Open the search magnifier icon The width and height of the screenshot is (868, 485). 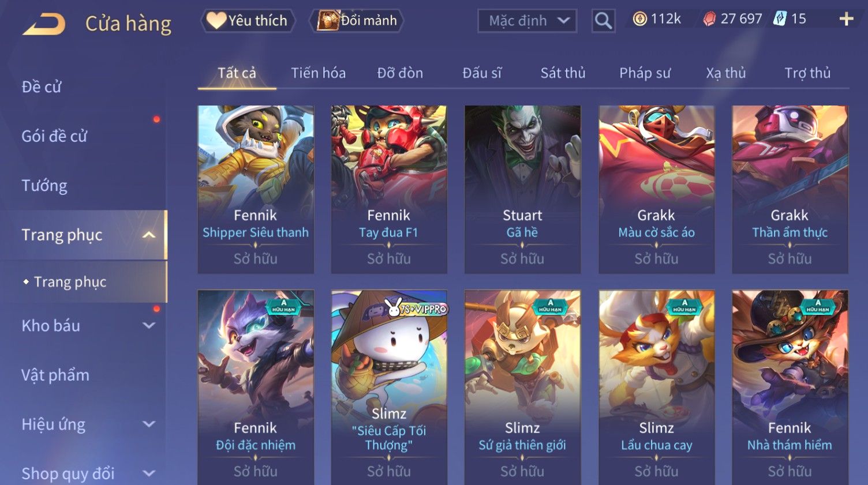tap(603, 21)
